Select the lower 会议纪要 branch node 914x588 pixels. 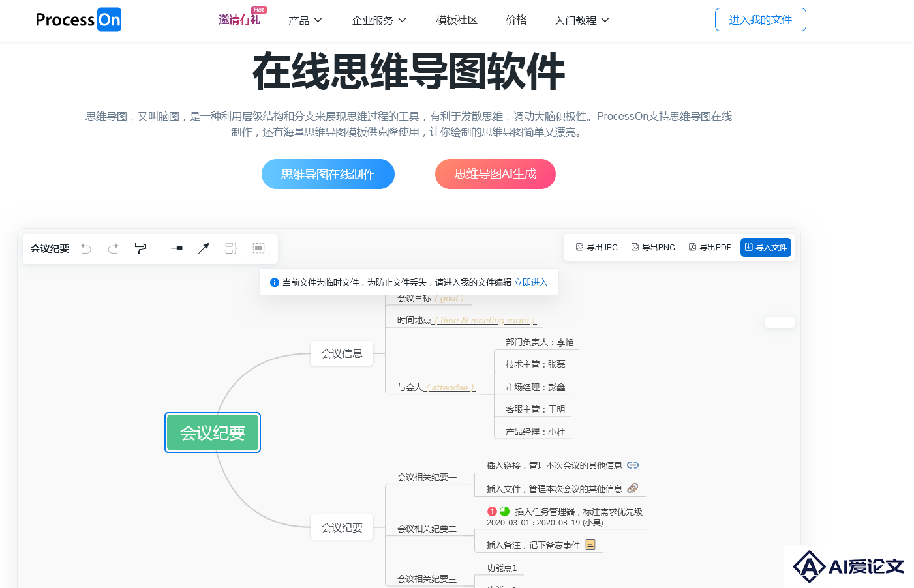tap(342, 527)
